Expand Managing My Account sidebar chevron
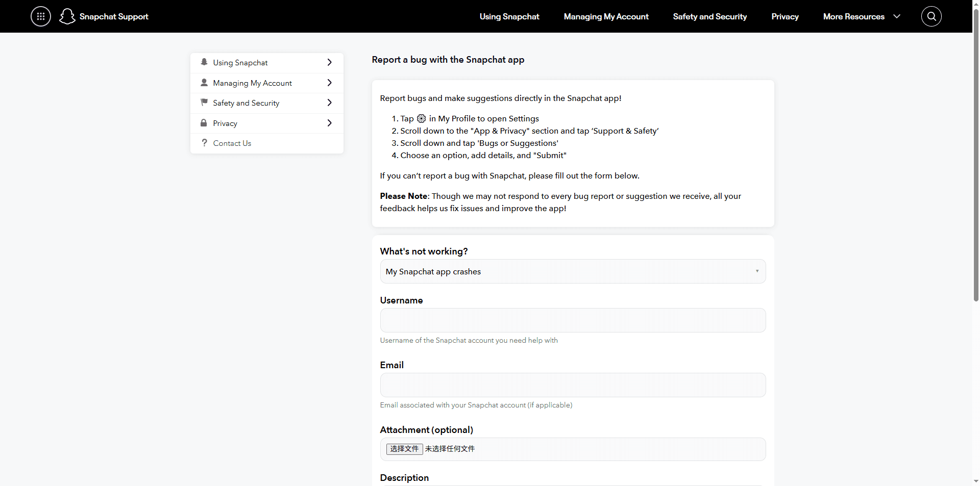This screenshot has width=980, height=486. [329, 83]
